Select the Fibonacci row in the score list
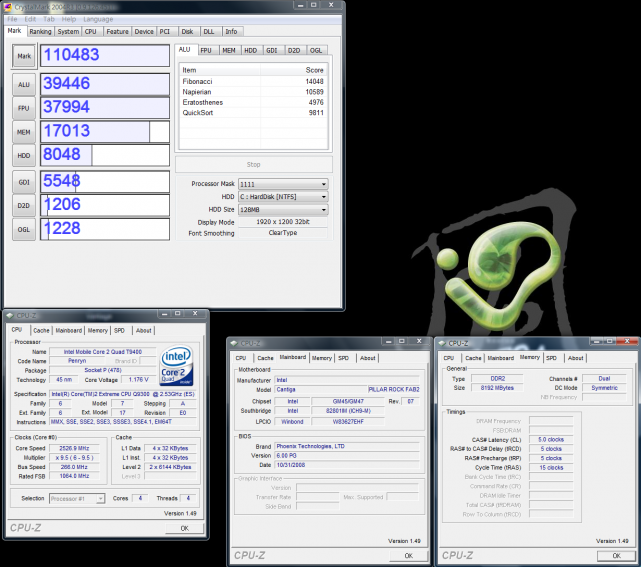This screenshot has height=567, width=641. coord(253,81)
